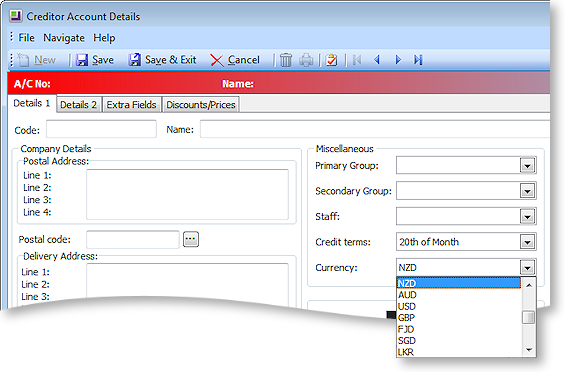Click the New document toolbar icon
The width and height of the screenshot is (565, 372).
[x=23, y=60]
